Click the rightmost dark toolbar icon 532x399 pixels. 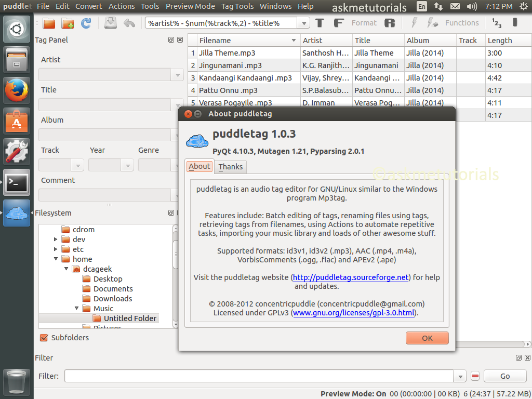coord(515,22)
